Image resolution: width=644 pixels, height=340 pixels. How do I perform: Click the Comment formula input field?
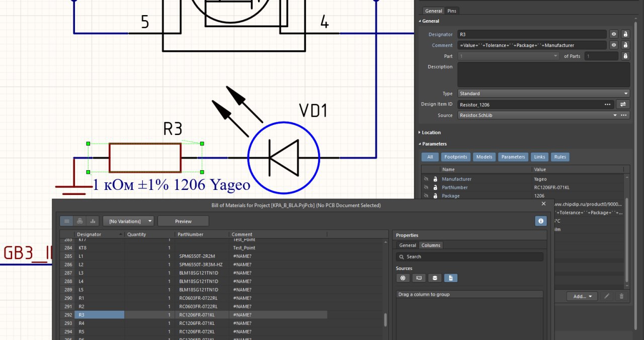(532, 45)
